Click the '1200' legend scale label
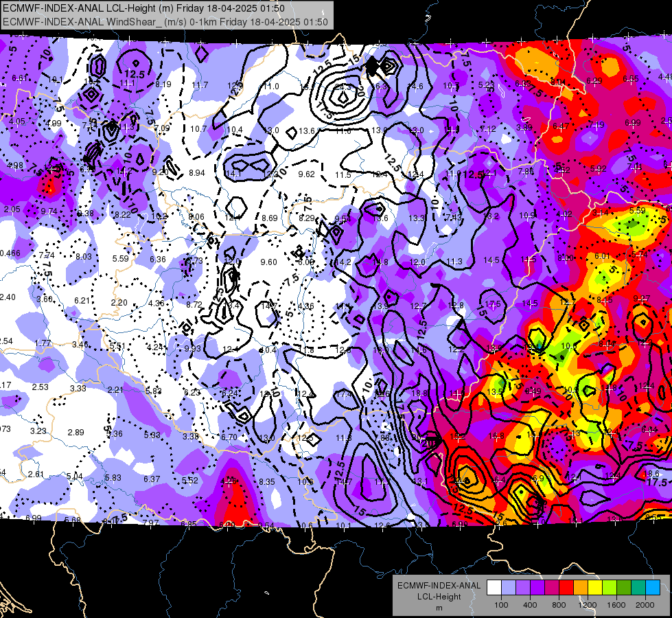672x618 pixels. tap(588, 605)
